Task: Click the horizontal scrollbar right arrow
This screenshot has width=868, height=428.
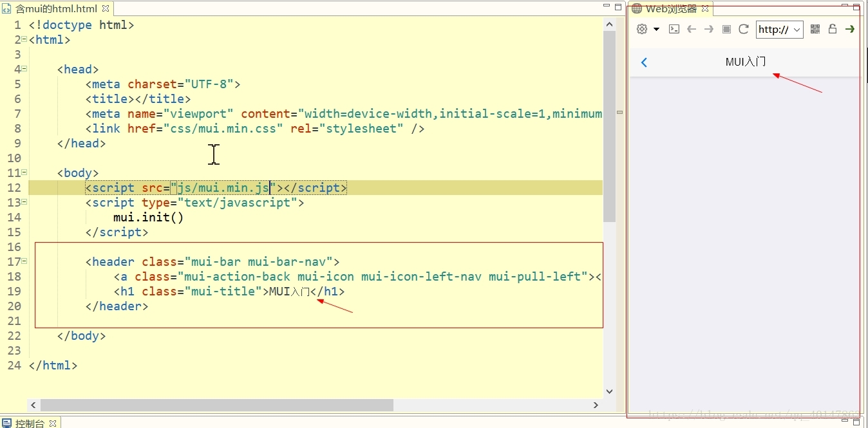Action: pos(596,405)
